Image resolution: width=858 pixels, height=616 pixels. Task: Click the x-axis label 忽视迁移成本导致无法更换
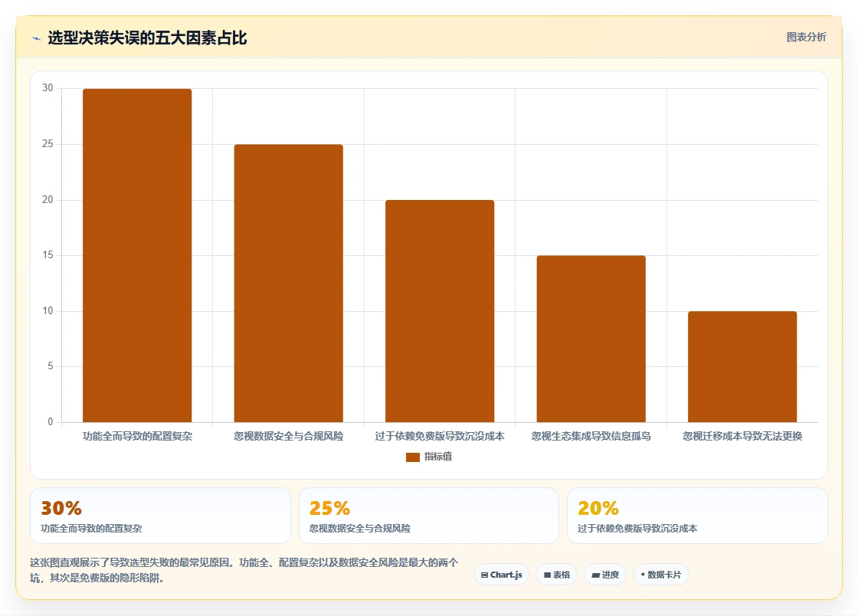coord(742,436)
